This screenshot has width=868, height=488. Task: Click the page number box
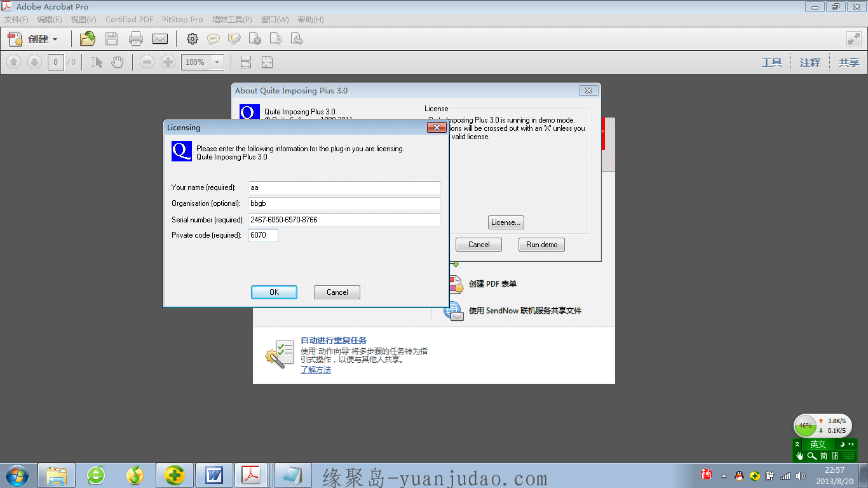point(56,62)
